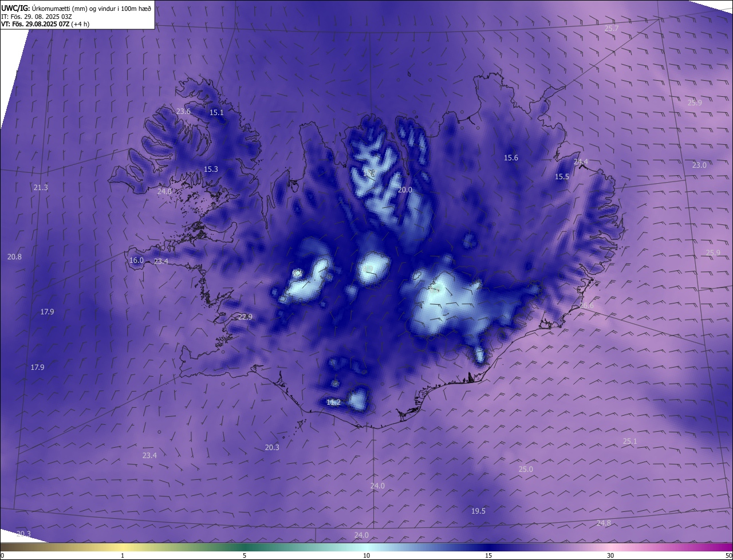Click the 15.5 value label
733x560 pixels.
(562, 177)
